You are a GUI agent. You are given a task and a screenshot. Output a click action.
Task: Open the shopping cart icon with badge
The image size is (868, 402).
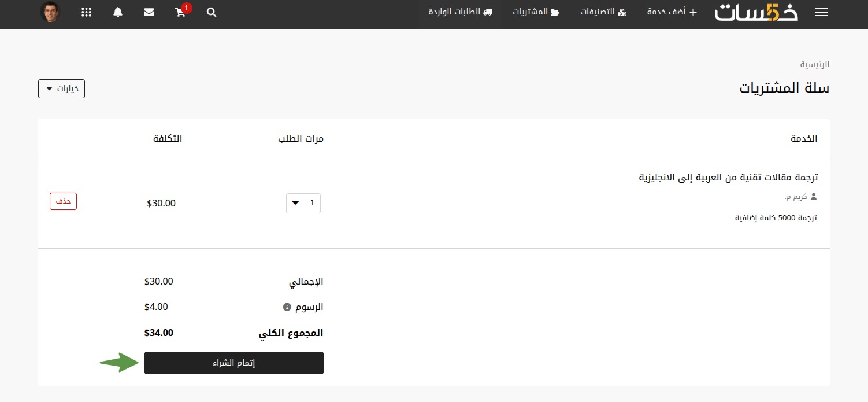tap(181, 12)
